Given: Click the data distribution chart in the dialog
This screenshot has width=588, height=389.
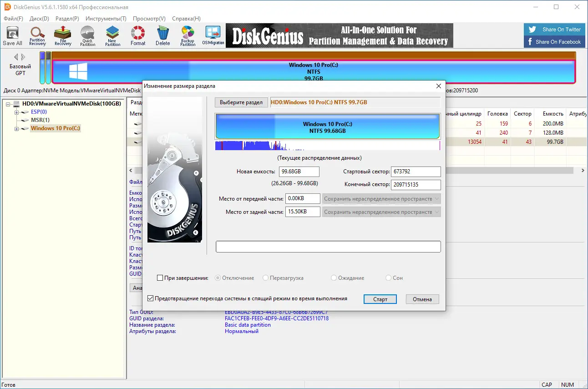Looking at the screenshot, I should click(328, 146).
